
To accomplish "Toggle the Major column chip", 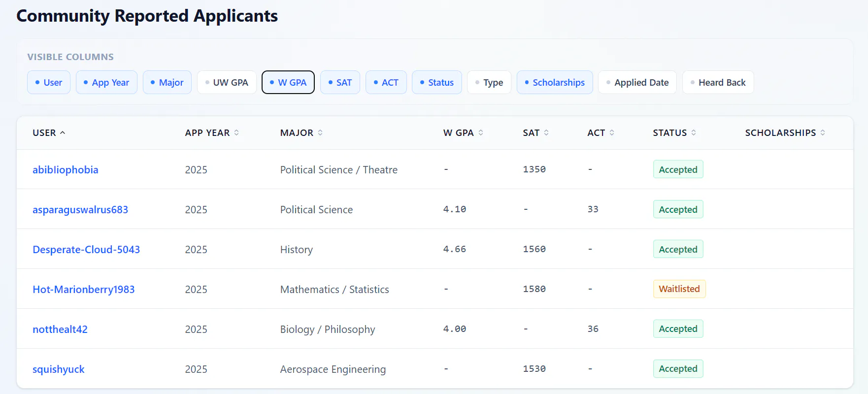I will (x=167, y=82).
